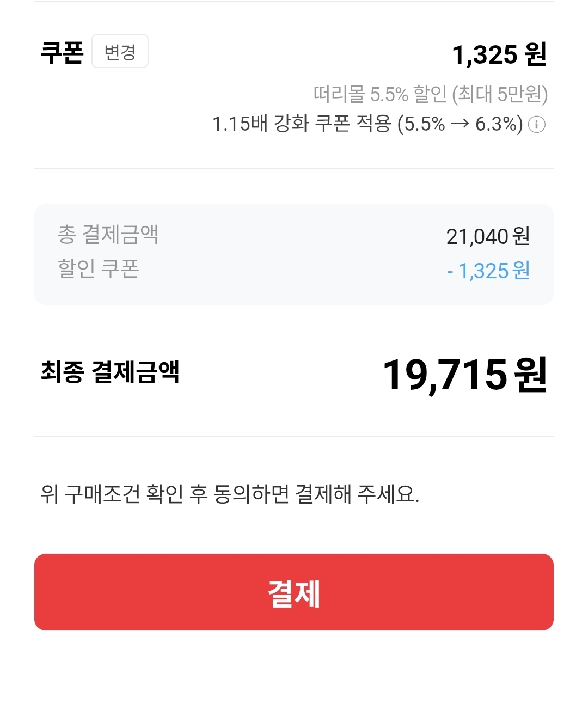Click the final price 19,715 원
This screenshot has height=704, width=588.
(464, 375)
